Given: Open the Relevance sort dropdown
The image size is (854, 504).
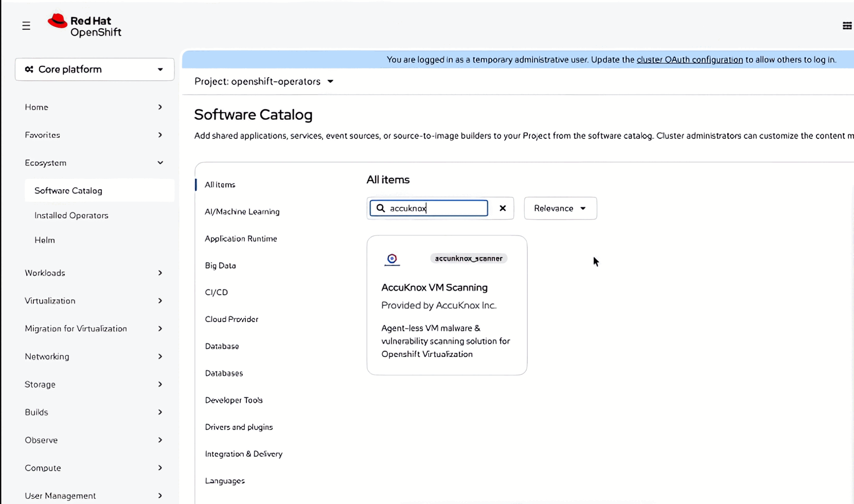Looking at the screenshot, I should [x=560, y=208].
